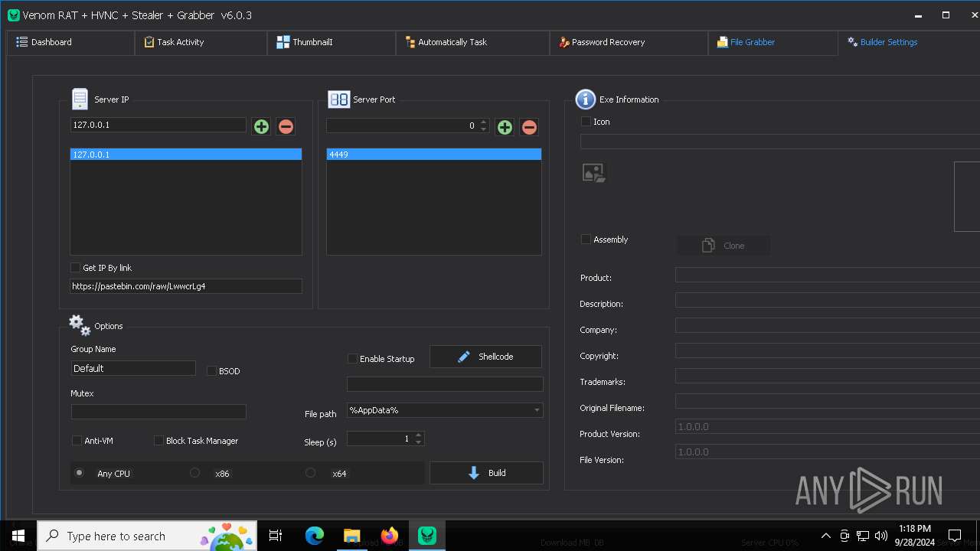
Task: Decrease the Sleep seconds value
Action: coord(418,442)
